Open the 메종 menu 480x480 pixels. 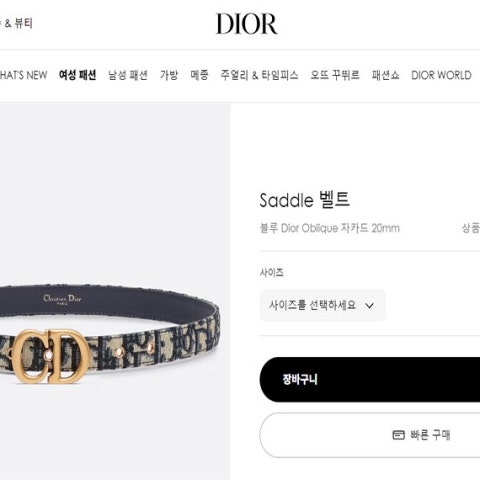pos(199,75)
